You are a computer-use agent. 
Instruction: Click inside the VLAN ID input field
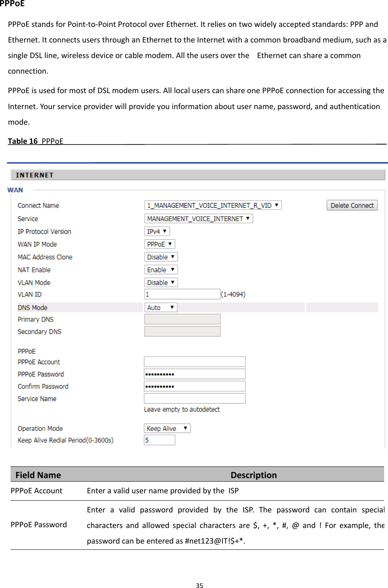click(x=182, y=294)
